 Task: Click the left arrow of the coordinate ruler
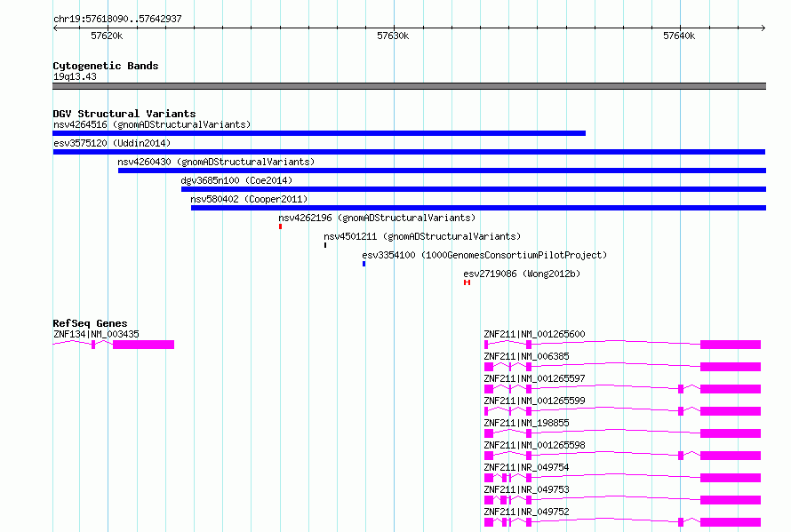pos(55,28)
